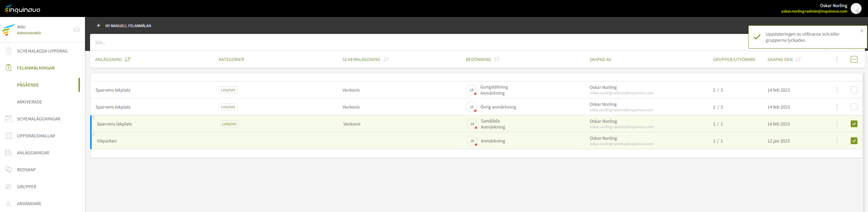The width and height of the screenshot is (868, 212).
Task: Open three-dot menu in table header
Action: pos(837,59)
